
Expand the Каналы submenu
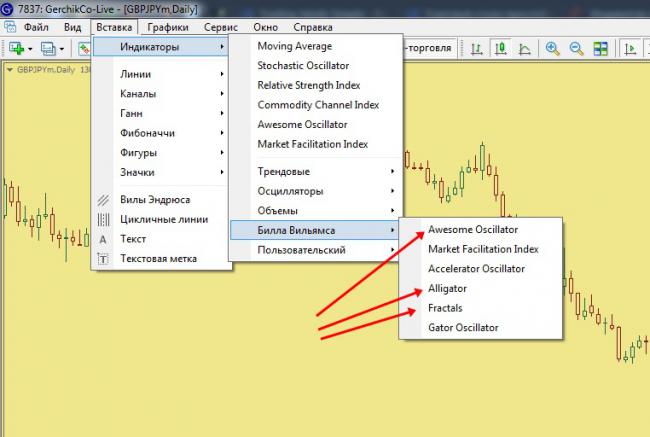(x=161, y=94)
